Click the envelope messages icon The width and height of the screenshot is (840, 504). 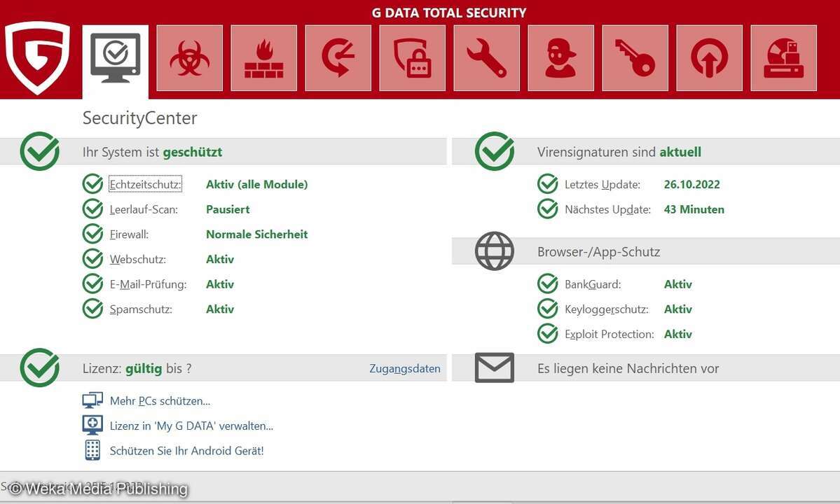point(495,367)
